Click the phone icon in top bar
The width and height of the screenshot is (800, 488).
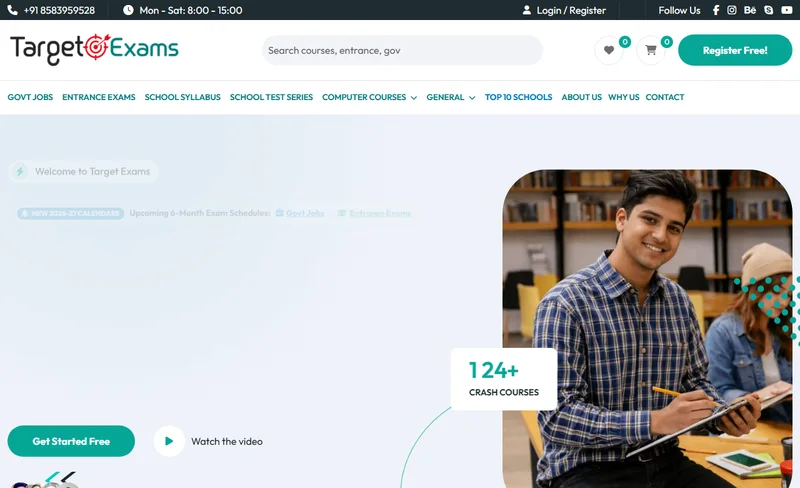12,10
